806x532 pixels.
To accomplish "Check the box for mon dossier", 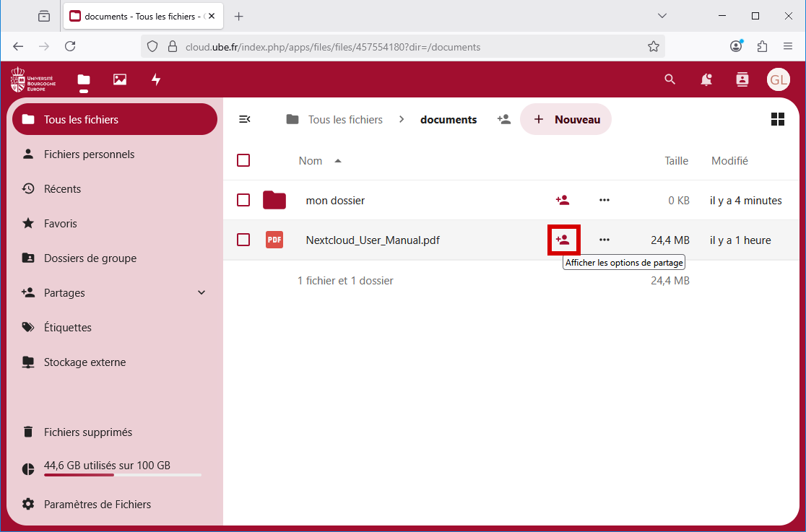I will [x=243, y=200].
